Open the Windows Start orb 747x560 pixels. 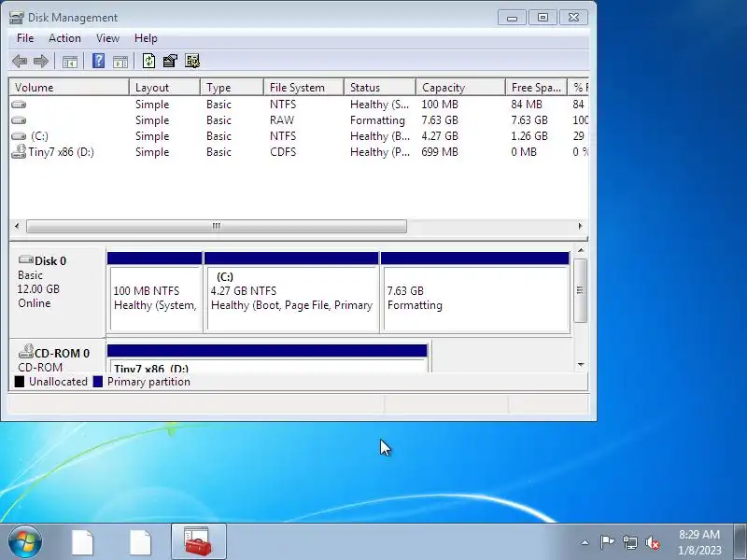(x=25, y=541)
